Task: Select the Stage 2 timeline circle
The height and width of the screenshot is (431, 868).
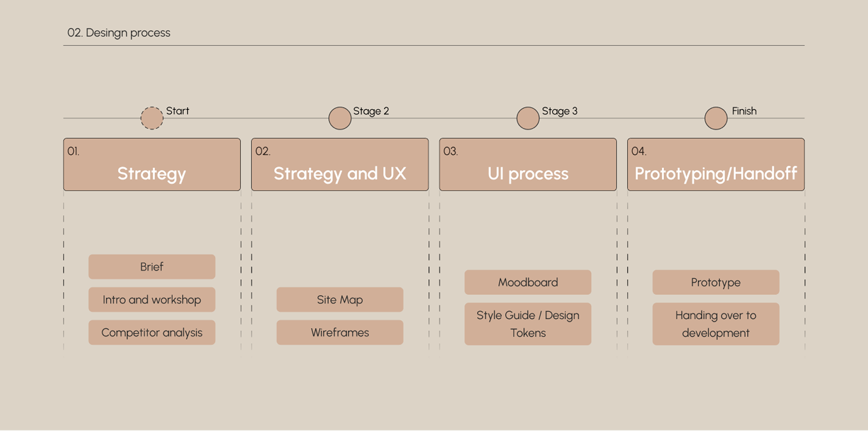Action: pyautogui.click(x=340, y=118)
